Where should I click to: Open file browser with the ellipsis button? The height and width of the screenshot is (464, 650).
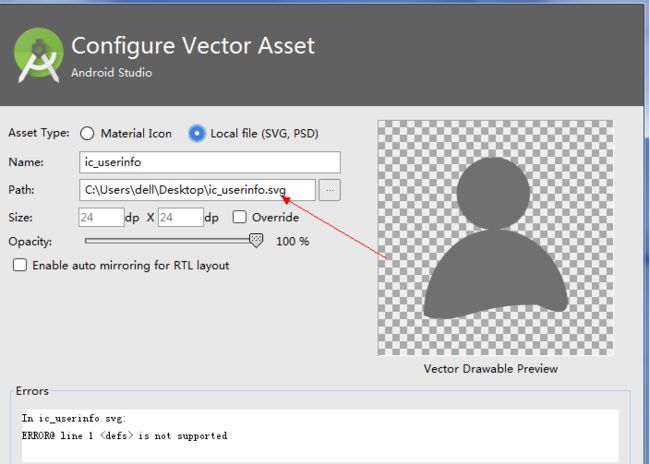(x=330, y=190)
